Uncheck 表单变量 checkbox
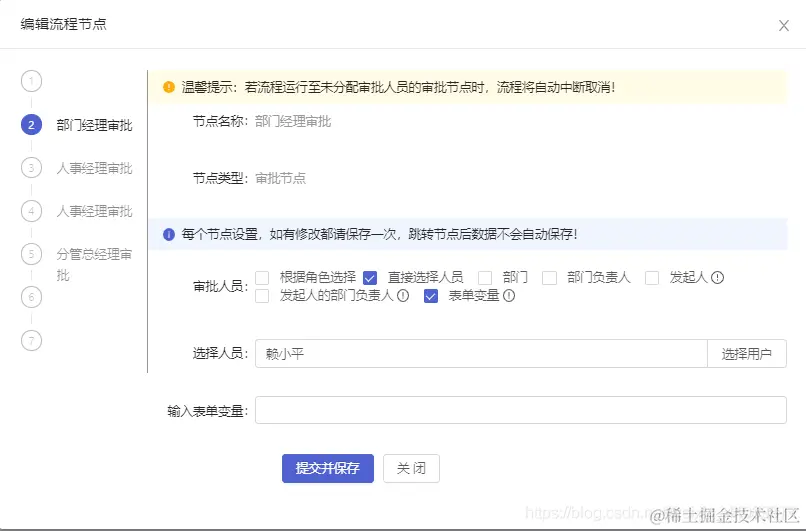Screen dimensions: 806x531 click(x=431, y=296)
